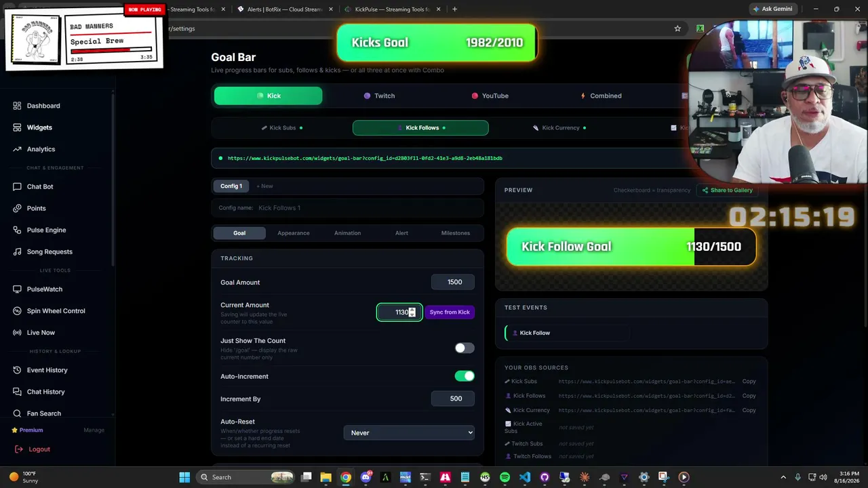Open the Chat Bot sidebar icon
This screenshot has height=488, width=868.
tap(17, 186)
